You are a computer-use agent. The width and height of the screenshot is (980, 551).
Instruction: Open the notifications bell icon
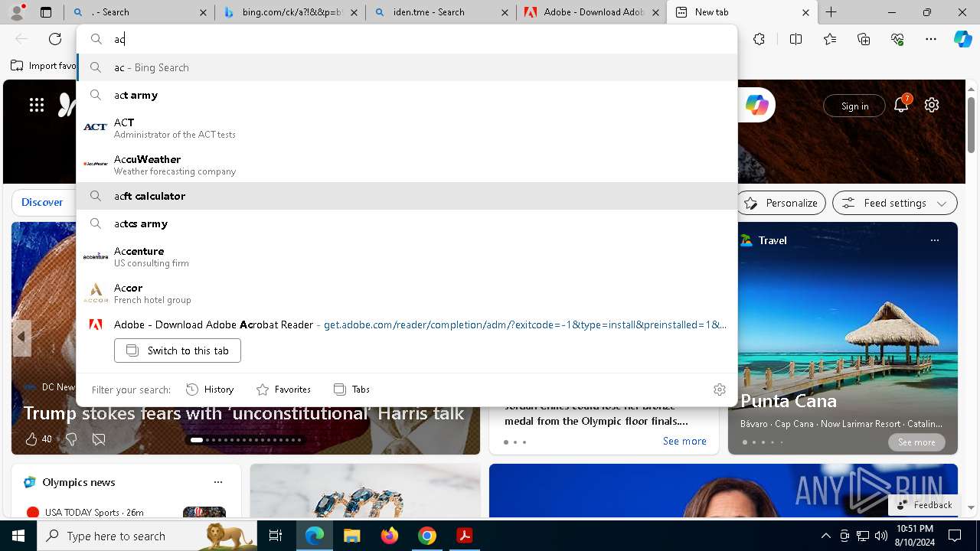pyautogui.click(x=901, y=106)
